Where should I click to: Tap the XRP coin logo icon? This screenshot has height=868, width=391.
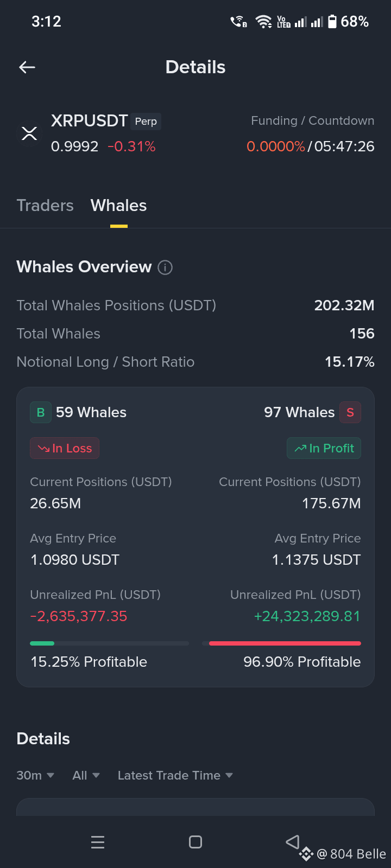click(x=29, y=133)
